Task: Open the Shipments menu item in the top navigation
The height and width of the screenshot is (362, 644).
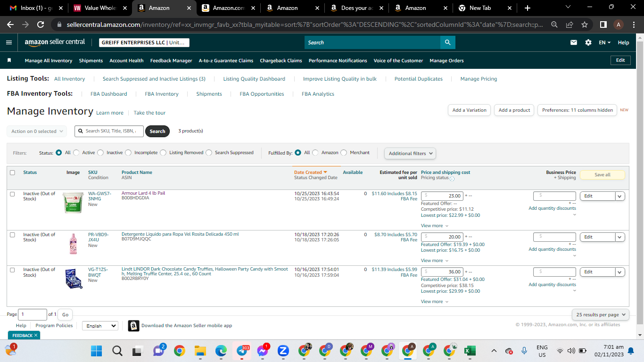Action: (x=91, y=61)
